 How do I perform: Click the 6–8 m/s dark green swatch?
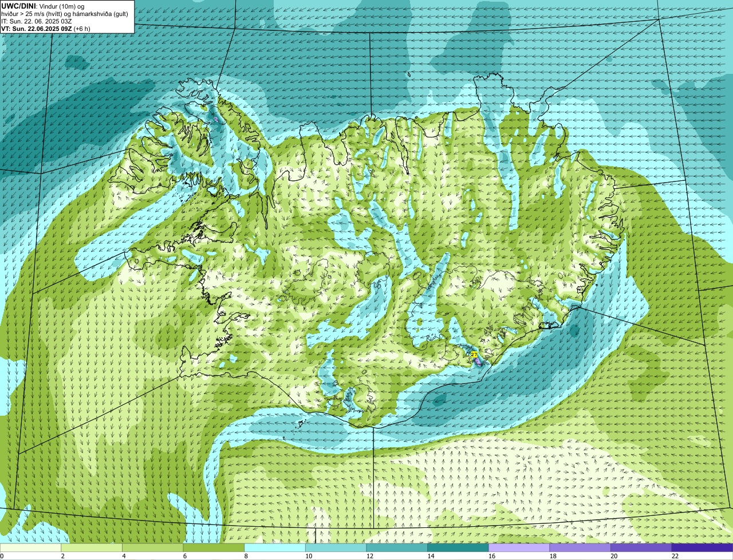[x=214, y=547]
